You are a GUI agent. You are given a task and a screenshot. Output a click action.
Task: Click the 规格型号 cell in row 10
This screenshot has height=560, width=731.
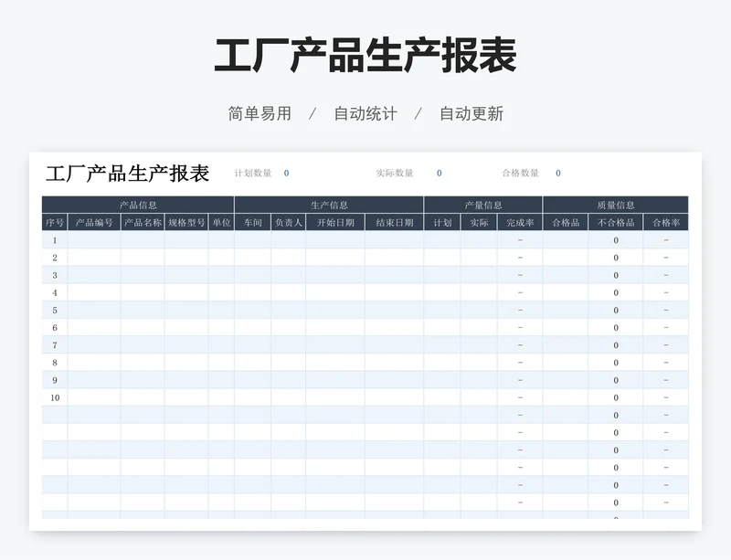point(186,397)
